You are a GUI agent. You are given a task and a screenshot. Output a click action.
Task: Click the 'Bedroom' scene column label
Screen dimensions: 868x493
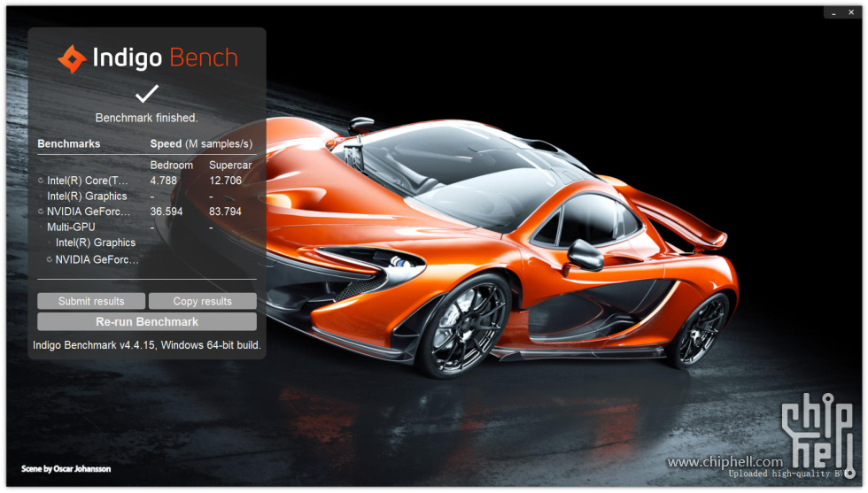click(x=172, y=165)
